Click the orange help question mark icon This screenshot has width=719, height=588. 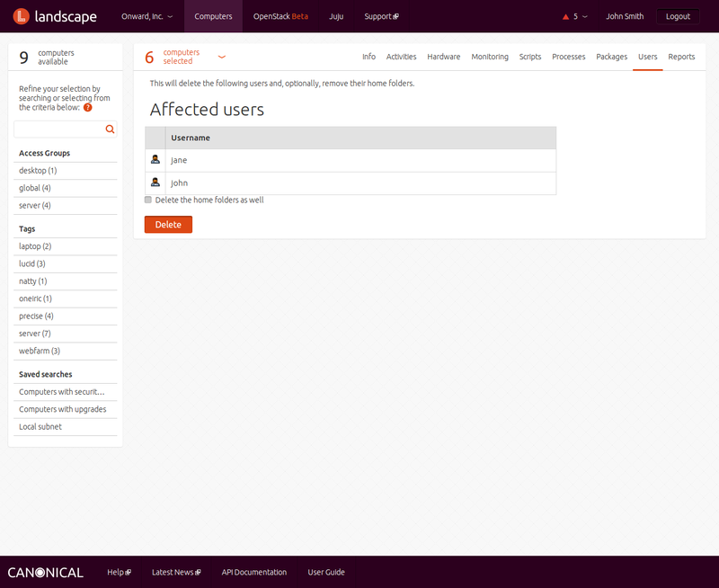click(x=88, y=107)
